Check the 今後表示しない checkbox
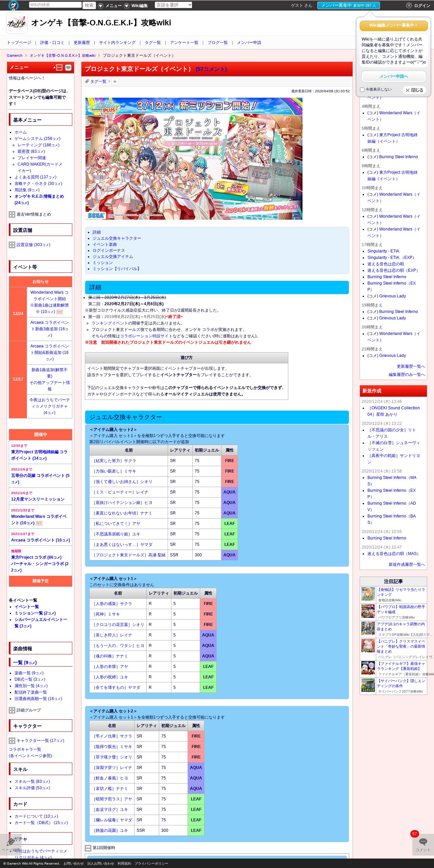This screenshot has height=868, width=434. pyautogui.click(x=362, y=90)
